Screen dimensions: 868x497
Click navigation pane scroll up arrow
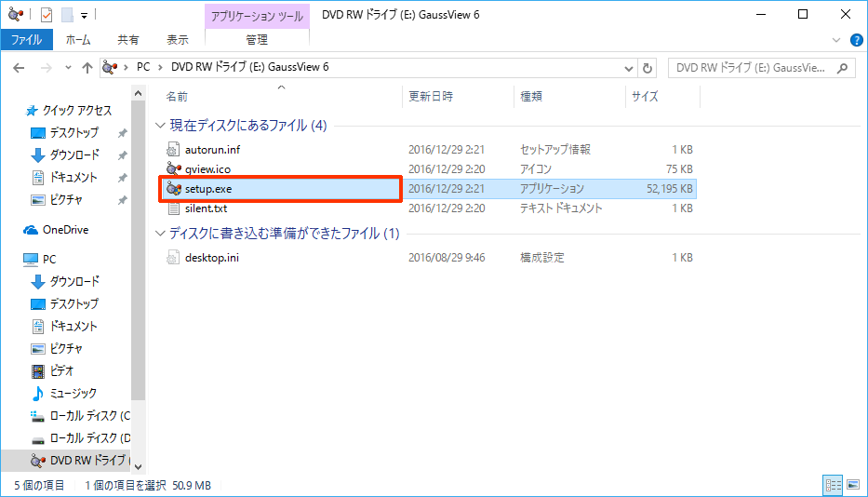click(x=139, y=93)
